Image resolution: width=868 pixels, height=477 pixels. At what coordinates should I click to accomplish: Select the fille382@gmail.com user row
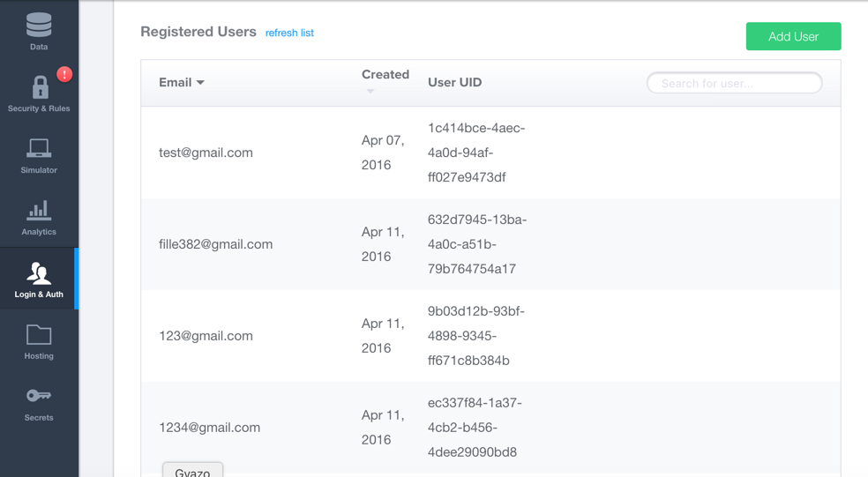pyautogui.click(x=215, y=244)
